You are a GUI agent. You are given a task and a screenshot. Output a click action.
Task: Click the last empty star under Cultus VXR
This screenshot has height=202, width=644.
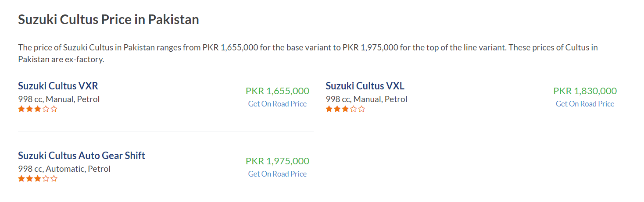click(54, 109)
